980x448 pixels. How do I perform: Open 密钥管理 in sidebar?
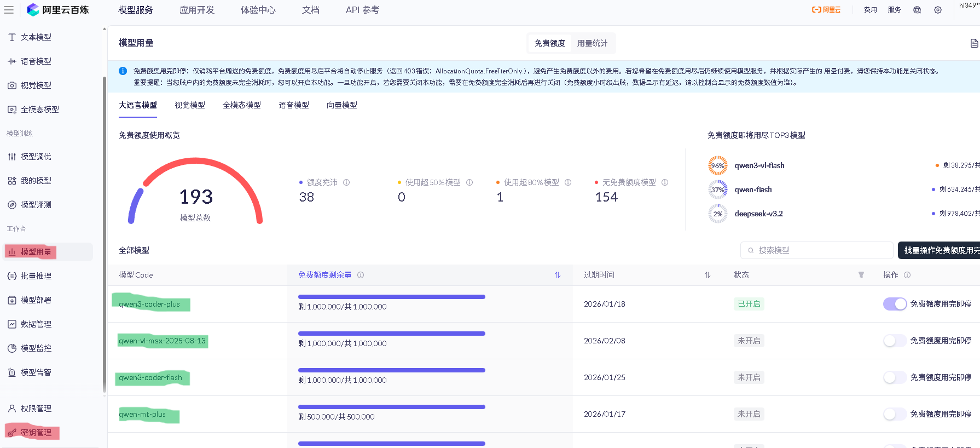pos(36,433)
